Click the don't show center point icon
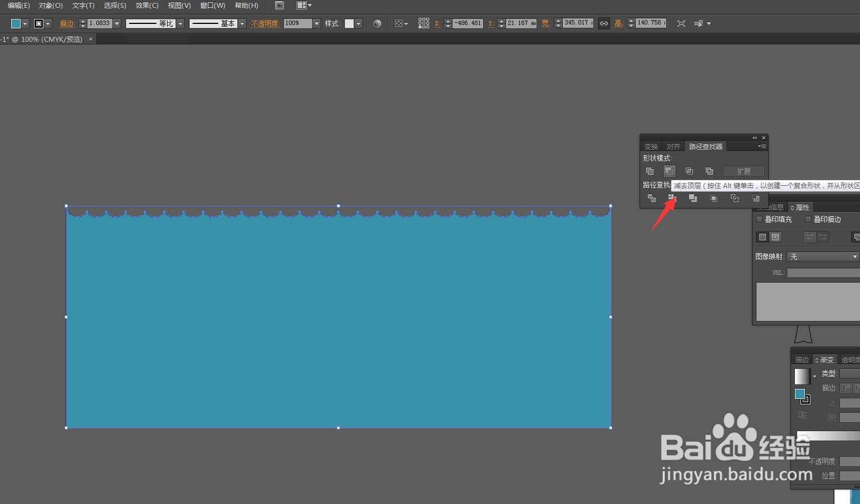Image resolution: width=860 pixels, height=504 pixels. click(x=763, y=237)
